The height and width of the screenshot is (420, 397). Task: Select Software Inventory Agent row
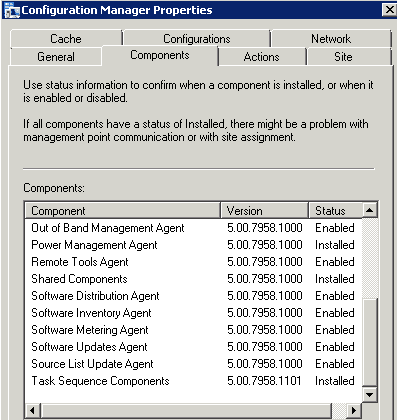(193, 313)
